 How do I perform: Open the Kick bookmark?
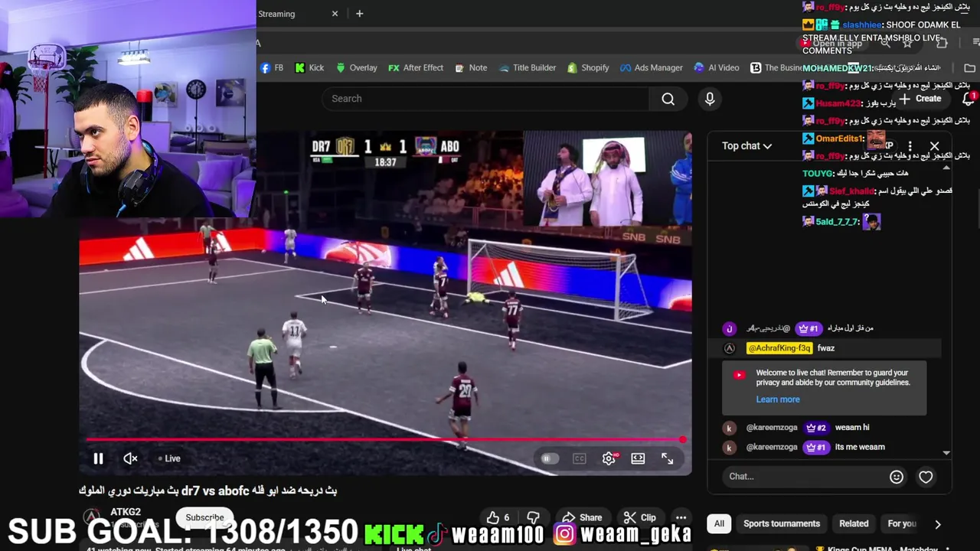coord(309,68)
